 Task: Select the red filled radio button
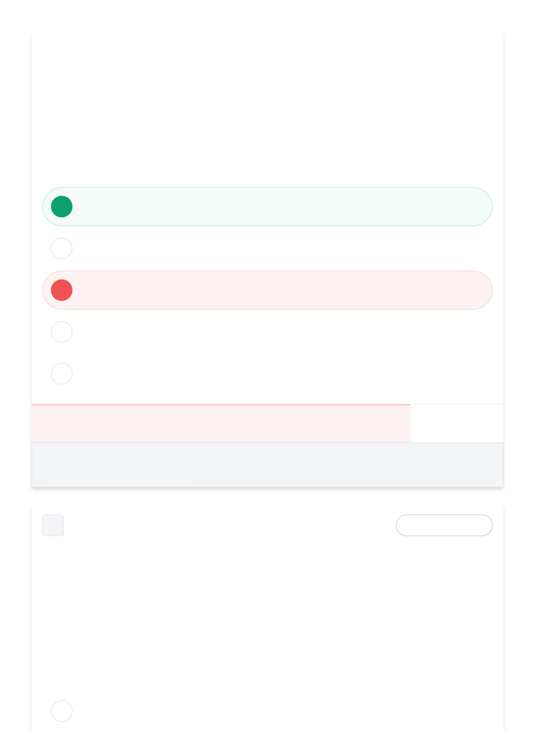62,290
